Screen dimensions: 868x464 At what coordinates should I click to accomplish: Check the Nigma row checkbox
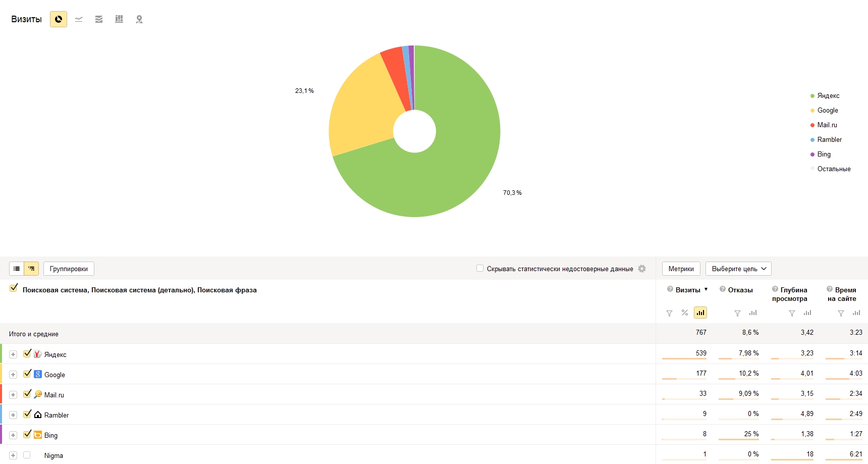[27, 455]
